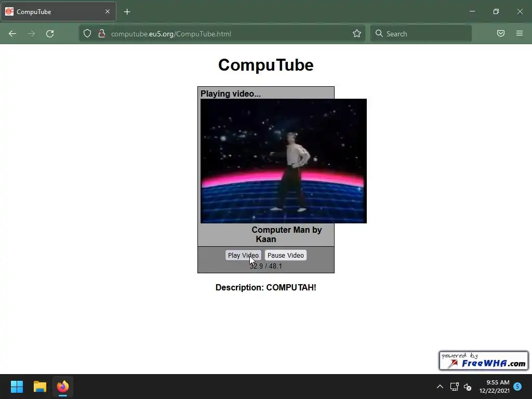532x399 pixels.
Task: Click the Firefox forward arrow
Action: [x=31, y=34]
